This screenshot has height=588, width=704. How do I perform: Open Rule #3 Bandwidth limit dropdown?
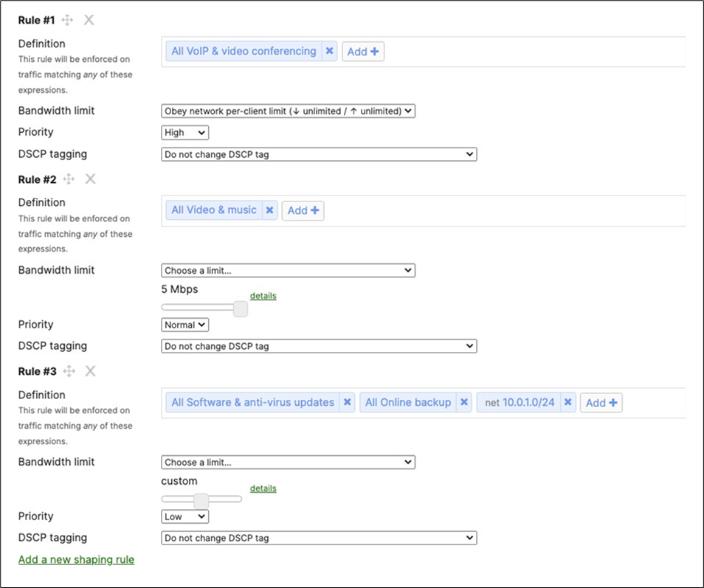point(289,463)
